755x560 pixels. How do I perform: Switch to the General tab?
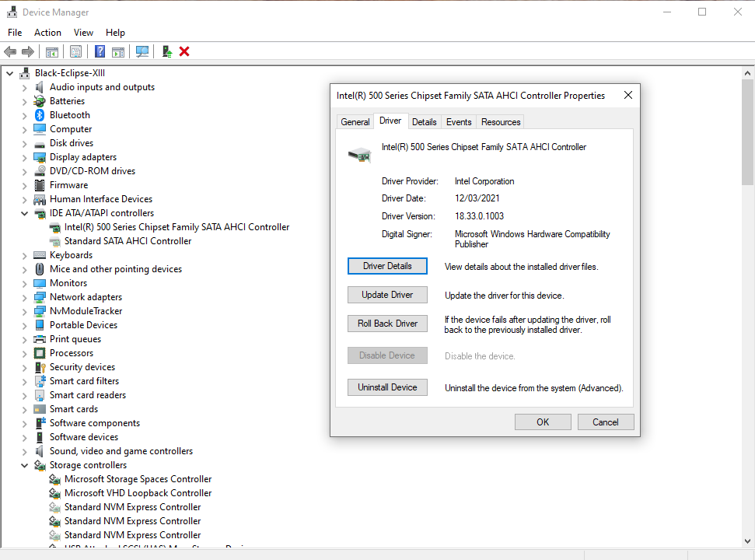point(355,122)
